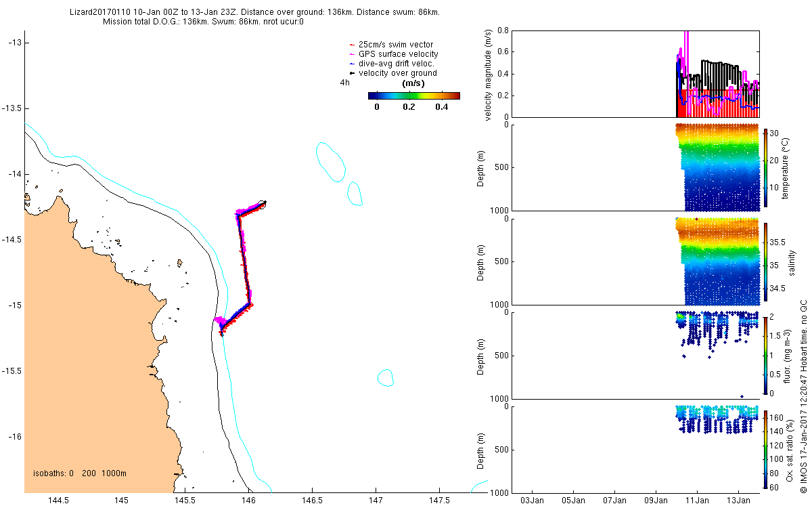Click the IMOS copyright text on the right edge
812x508 pixels.
tap(803, 397)
